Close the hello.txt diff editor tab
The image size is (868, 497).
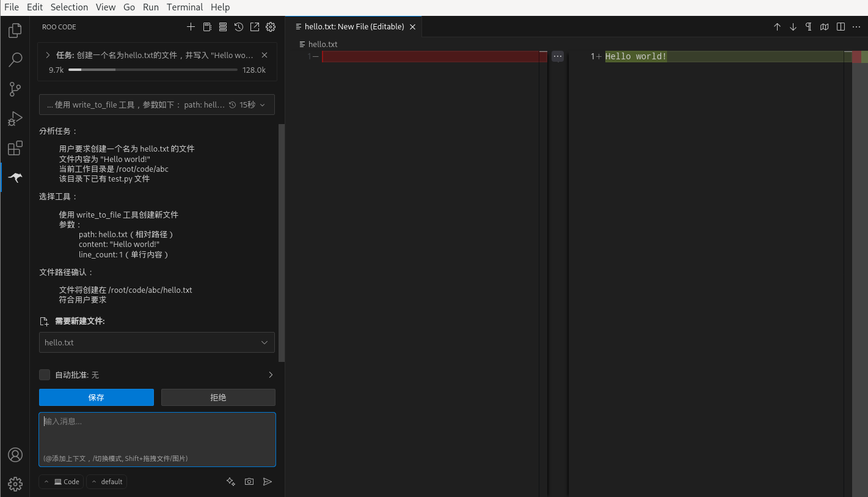point(413,27)
